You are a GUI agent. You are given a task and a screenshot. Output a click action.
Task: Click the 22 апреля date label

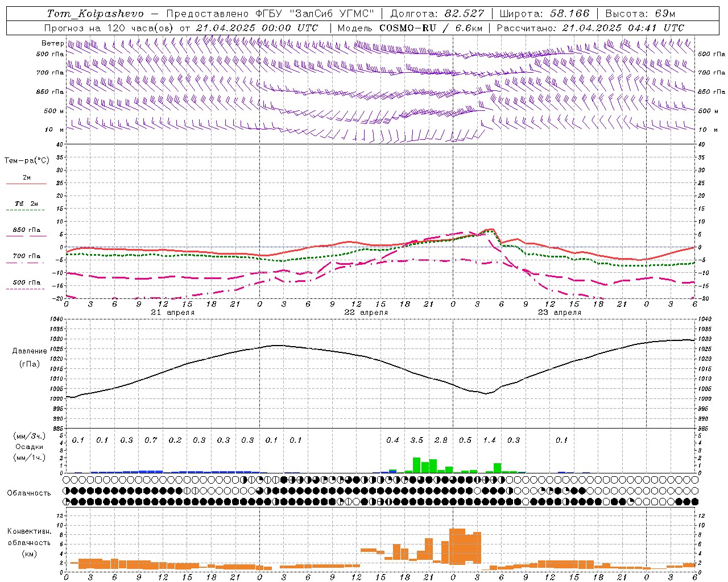click(x=366, y=313)
